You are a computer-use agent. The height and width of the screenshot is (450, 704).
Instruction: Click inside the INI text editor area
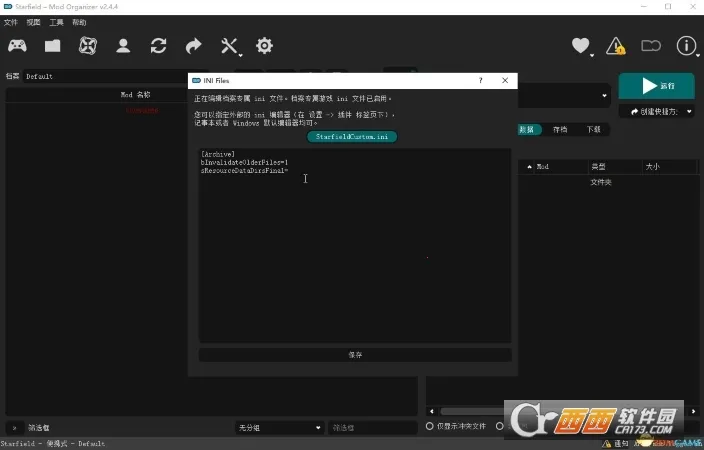pyautogui.click(x=355, y=246)
